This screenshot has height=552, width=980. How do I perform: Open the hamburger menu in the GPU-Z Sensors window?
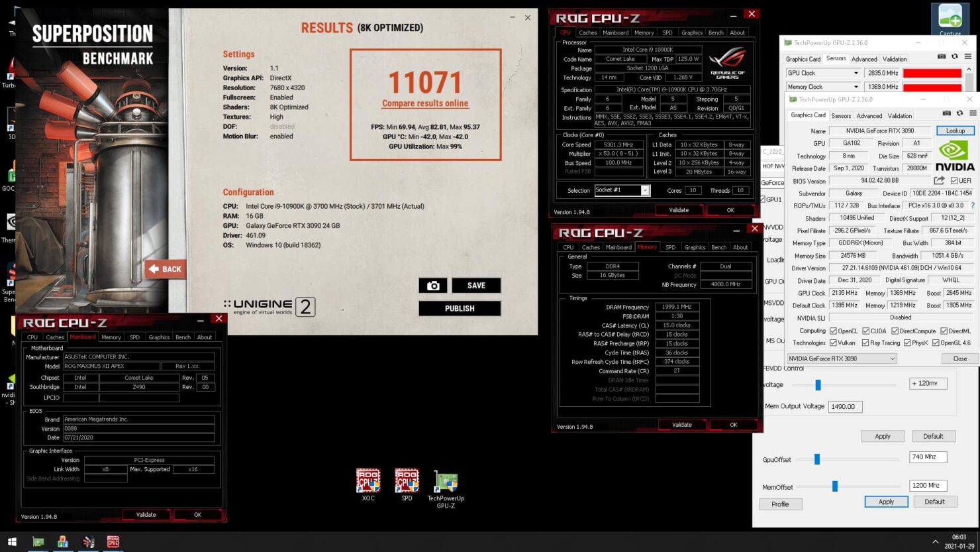(x=967, y=57)
